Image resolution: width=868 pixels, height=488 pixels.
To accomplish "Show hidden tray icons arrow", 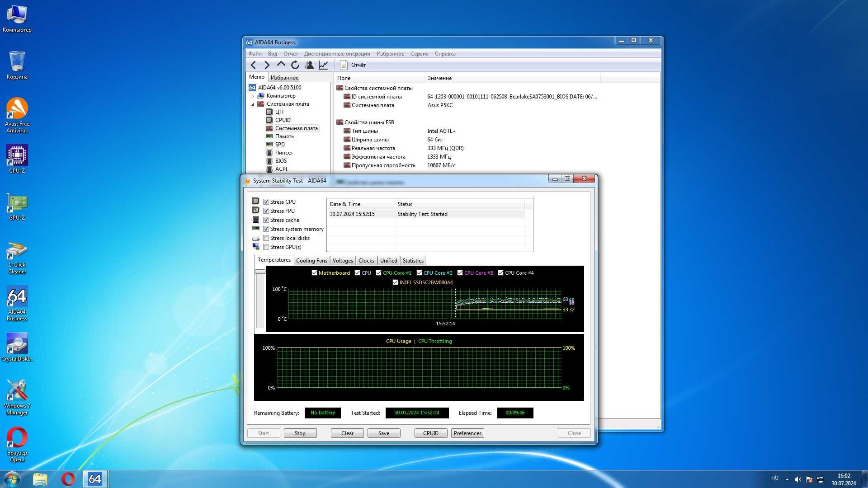I will [x=787, y=479].
